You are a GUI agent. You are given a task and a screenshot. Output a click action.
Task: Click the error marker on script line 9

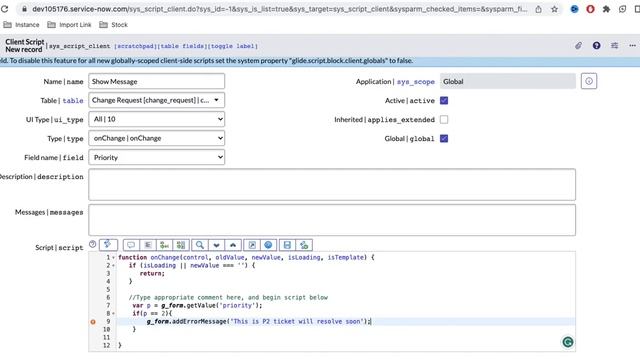[x=93, y=322]
